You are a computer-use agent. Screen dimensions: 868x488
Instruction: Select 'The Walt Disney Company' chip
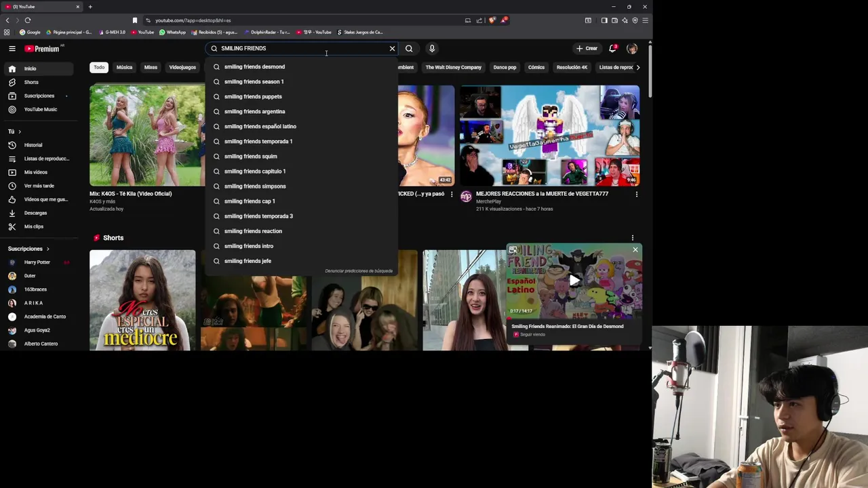453,67
